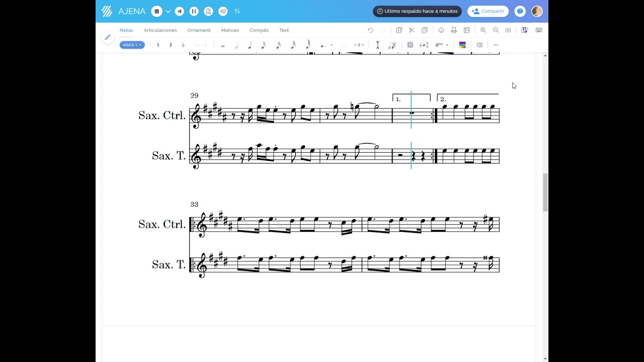Open the more options ellipsis
This screenshot has width=644, height=362.
click(x=496, y=45)
